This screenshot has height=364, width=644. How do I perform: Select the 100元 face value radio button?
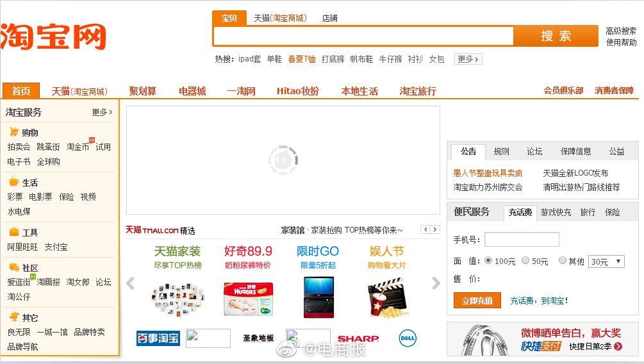(488, 260)
